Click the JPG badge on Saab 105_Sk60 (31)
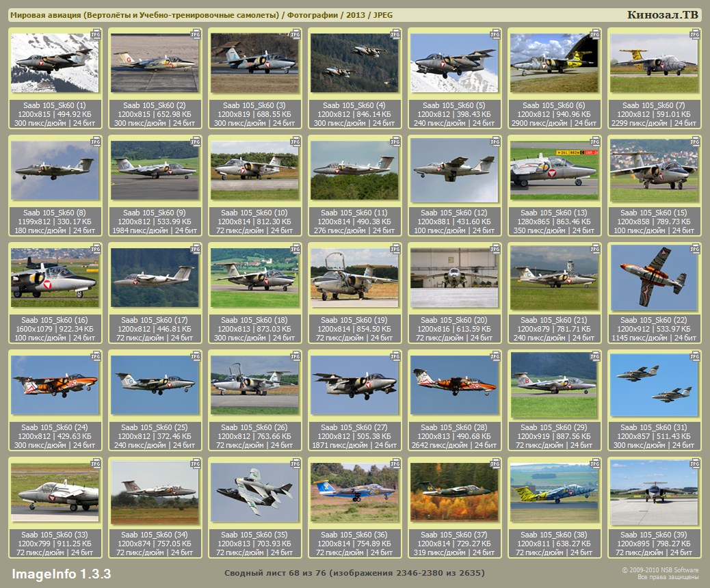The height and width of the screenshot is (588, 710). click(694, 357)
